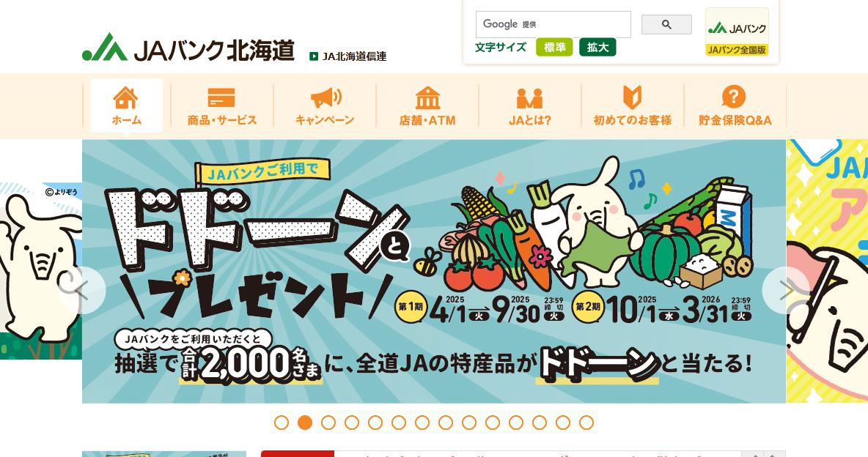The image size is (868, 457).
Task: Show the previous slide with left arrow
Action: pyautogui.click(x=82, y=291)
